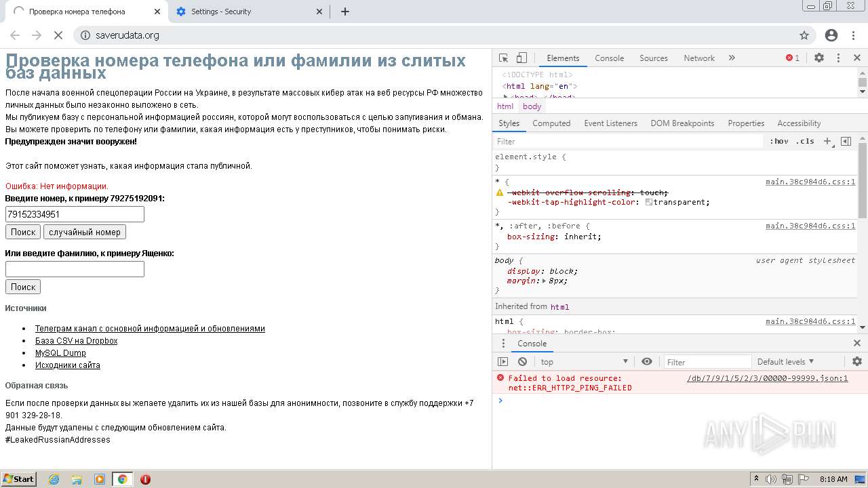View site information icon
Screen dimensions: 868x488
85,35
